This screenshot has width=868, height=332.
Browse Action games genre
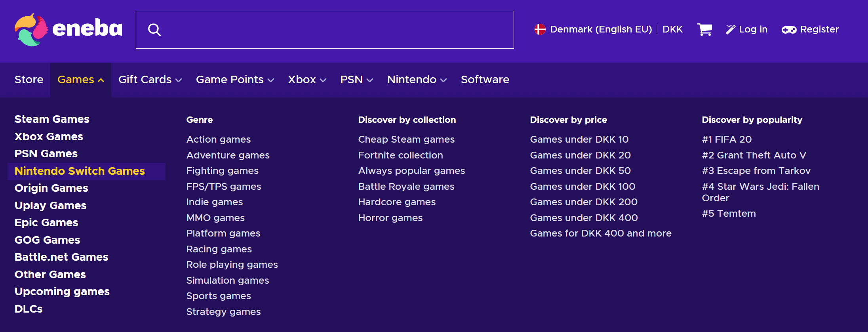pyautogui.click(x=219, y=139)
